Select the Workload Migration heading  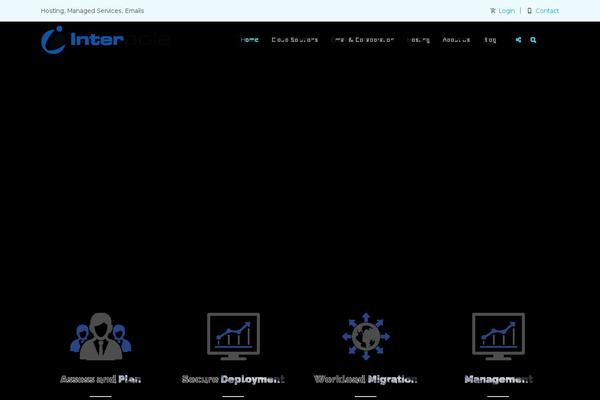(x=365, y=379)
